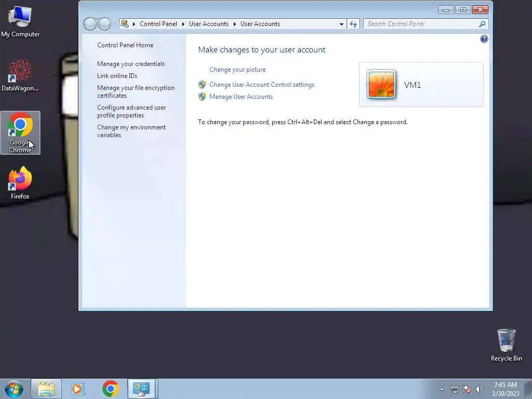The width and height of the screenshot is (532, 399).
Task: Click Change your picture link
Action: 237,70
